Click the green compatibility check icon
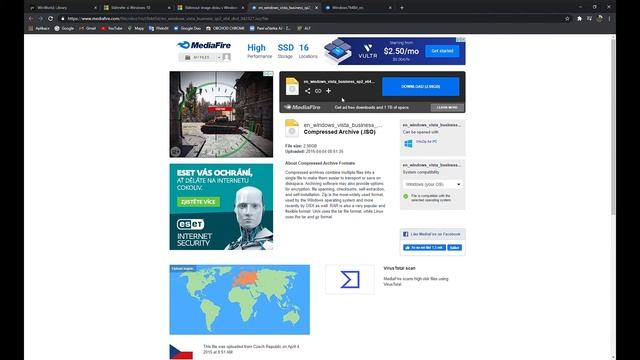The image size is (640, 360). point(406,196)
